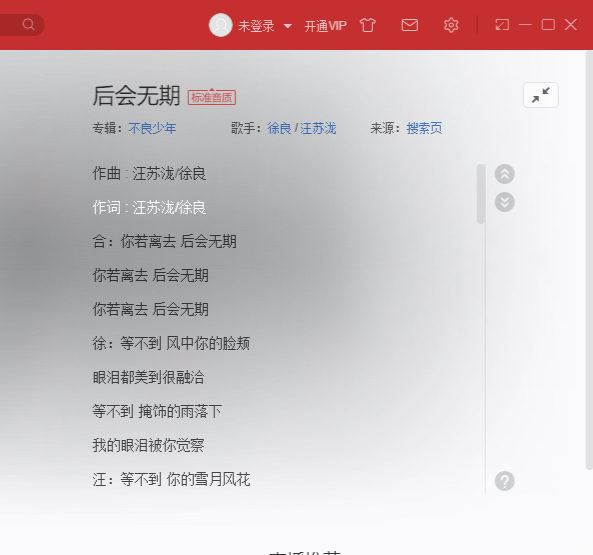
Task: Click the 未登录 login text
Action: point(256,26)
